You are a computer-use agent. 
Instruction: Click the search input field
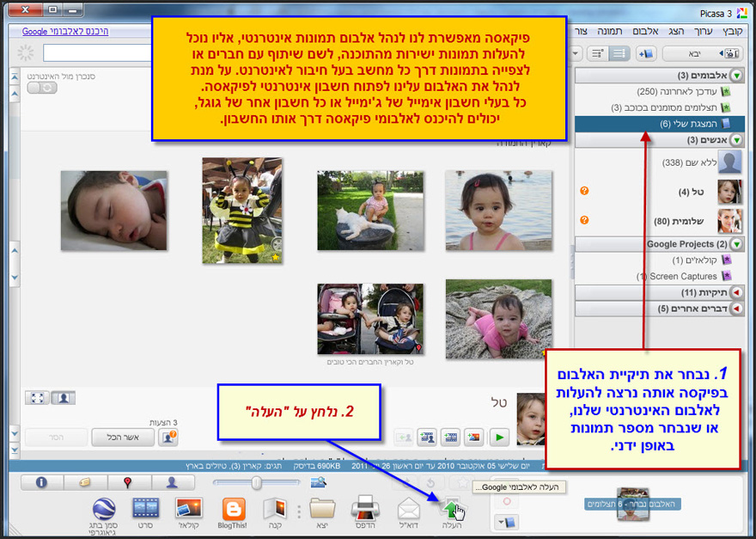pyautogui.click(x=97, y=53)
